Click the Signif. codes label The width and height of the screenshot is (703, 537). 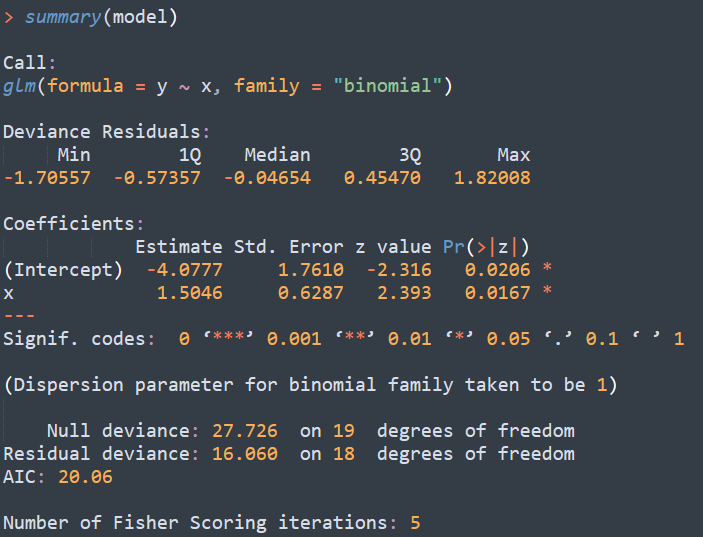79,339
